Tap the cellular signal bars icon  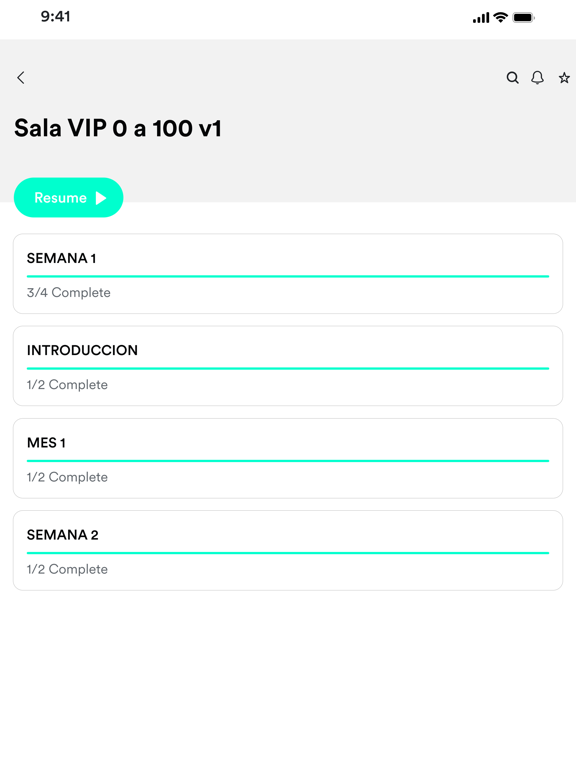coord(481,18)
